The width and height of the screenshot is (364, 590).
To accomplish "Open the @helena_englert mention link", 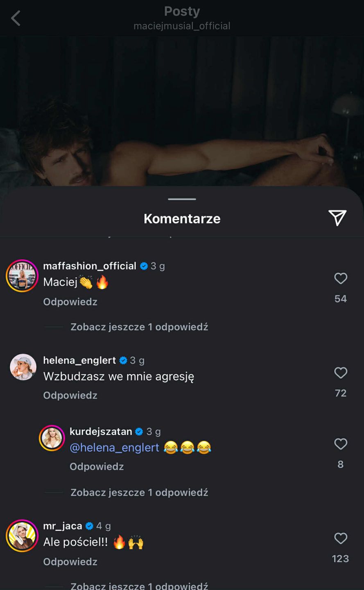I will pyautogui.click(x=115, y=447).
